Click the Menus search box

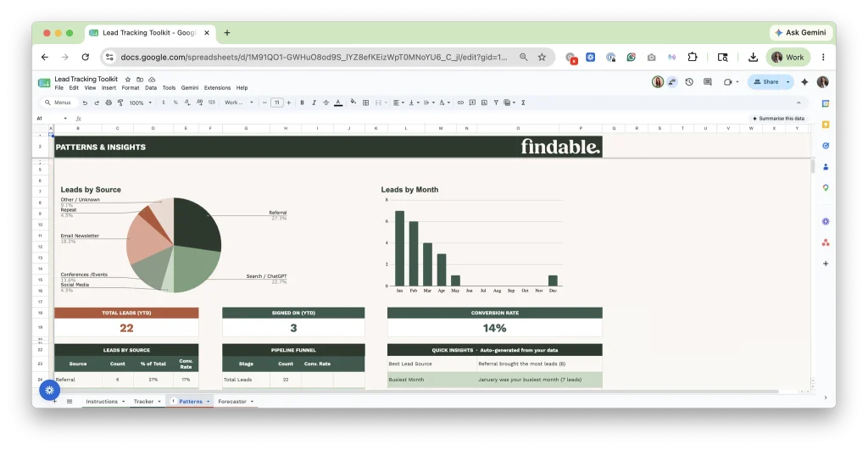click(x=58, y=103)
